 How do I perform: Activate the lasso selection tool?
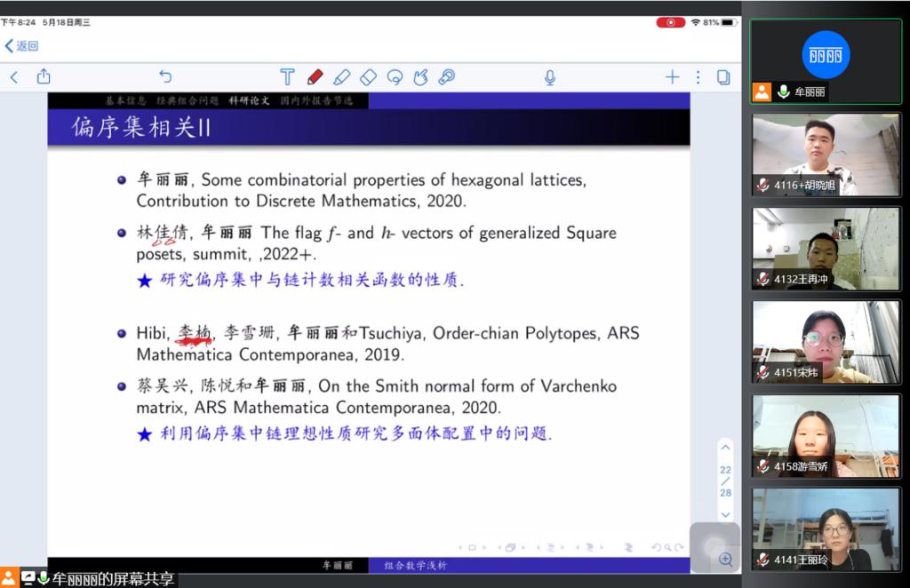tap(395, 77)
